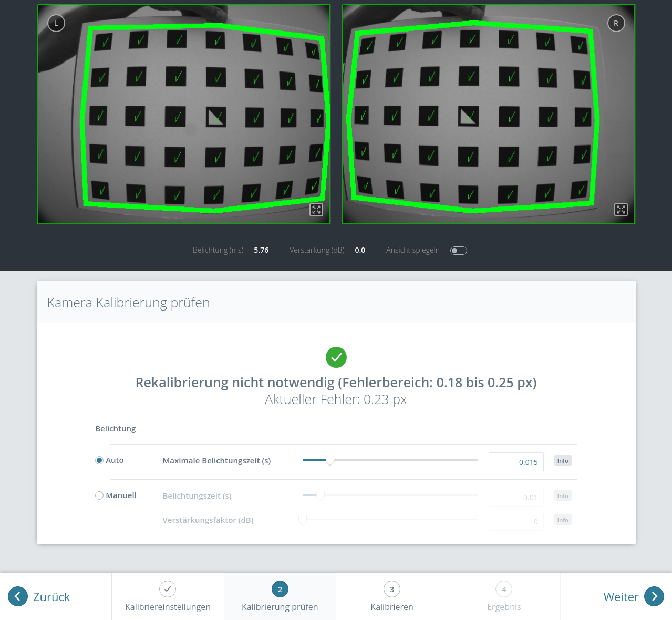The width and height of the screenshot is (672, 620).
Task: Select the Auto exposure radio button
Action: [99, 460]
